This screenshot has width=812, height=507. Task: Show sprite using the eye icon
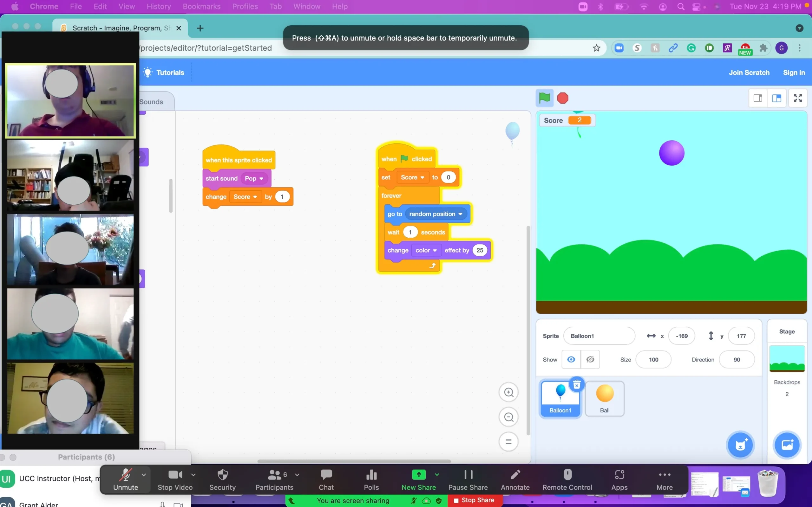pos(571,359)
